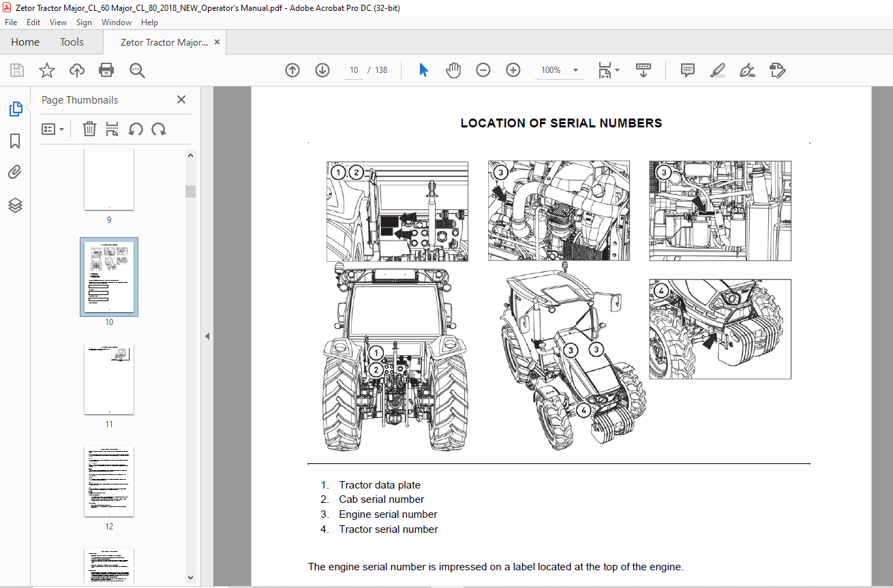Click 'Engine serial number' list item
The width and height of the screenshot is (893, 588).
point(388,514)
